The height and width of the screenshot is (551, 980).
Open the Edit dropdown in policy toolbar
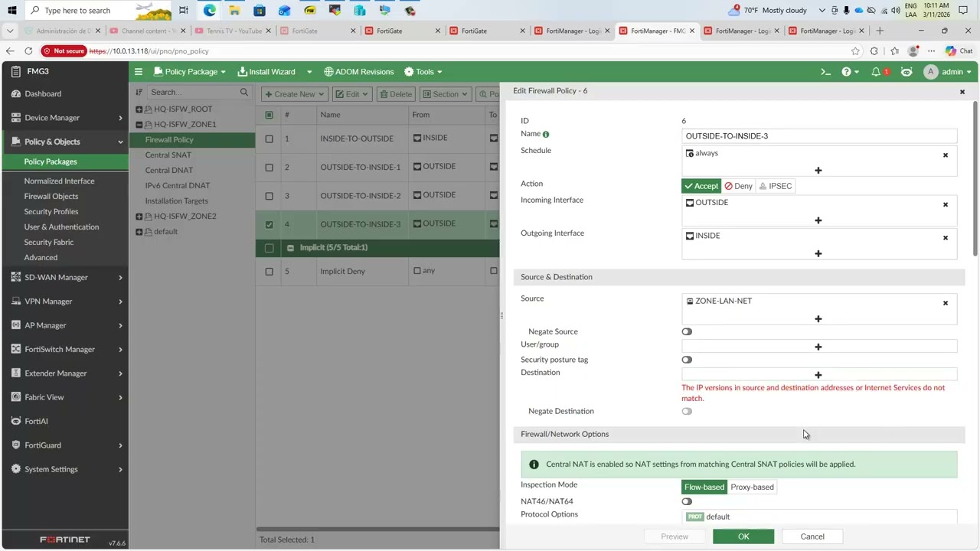point(351,94)
